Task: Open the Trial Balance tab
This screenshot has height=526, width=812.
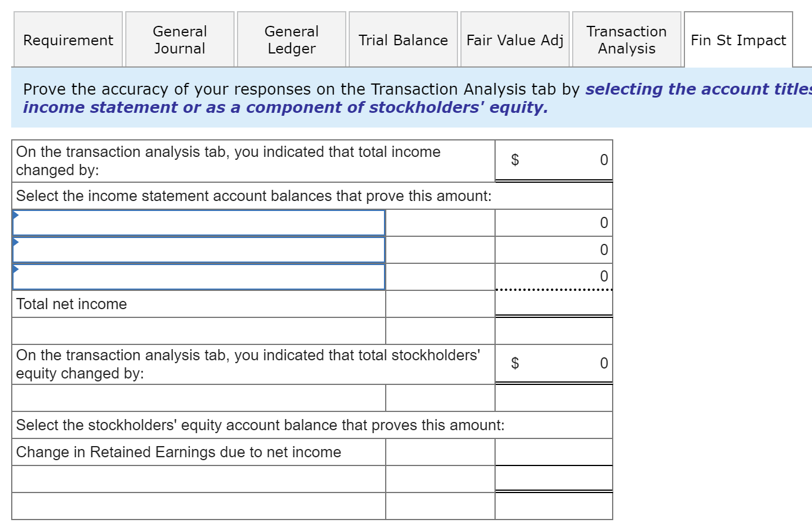Action: pyautogui.click(x=403, y=40)
